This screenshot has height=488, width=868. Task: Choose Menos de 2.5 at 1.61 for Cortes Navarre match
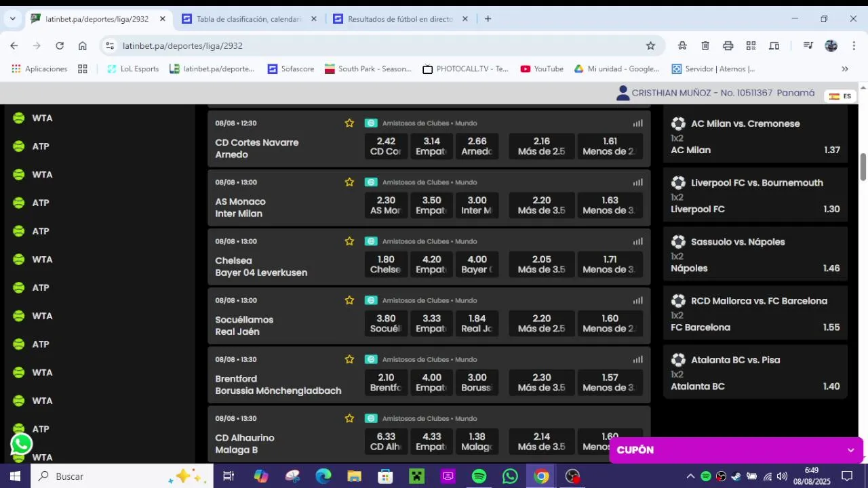point(610,146)
